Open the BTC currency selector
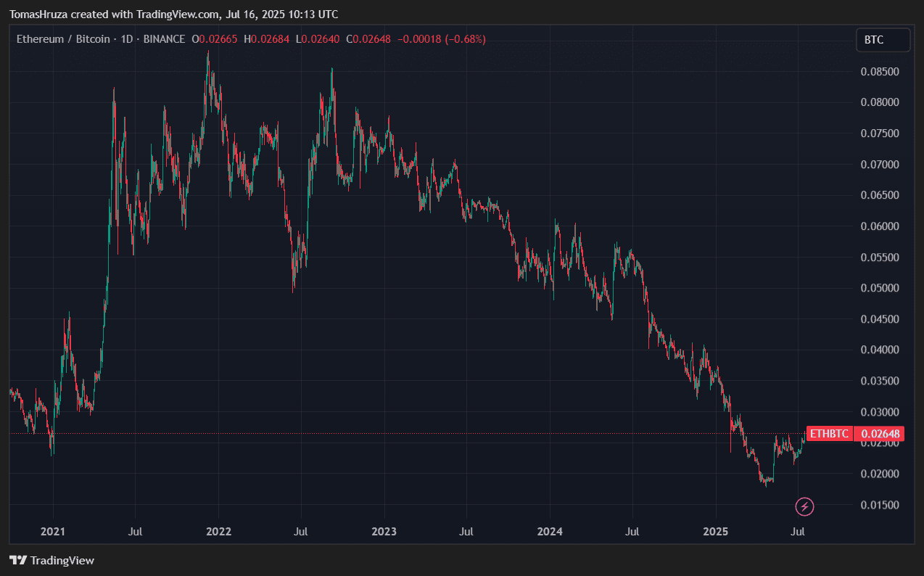Image resolution: width=924 pixels, height=576 pixels. [882, 40]
